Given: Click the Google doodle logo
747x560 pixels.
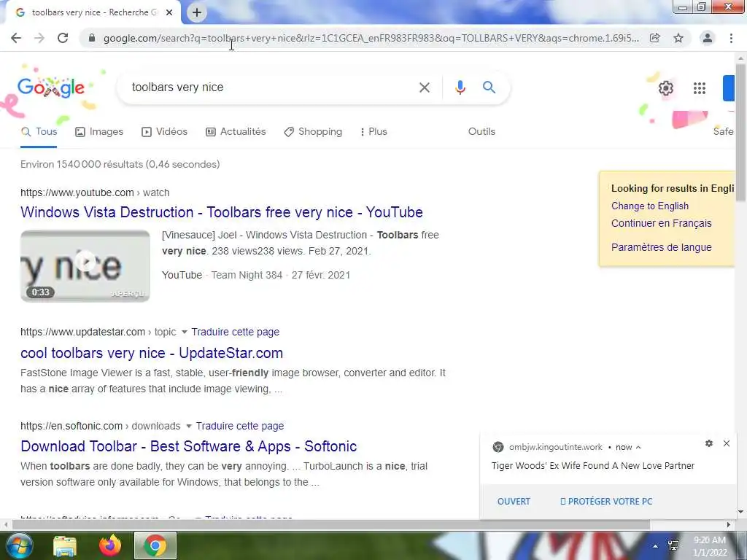Looking at the screenshot, I should point(51,87).
